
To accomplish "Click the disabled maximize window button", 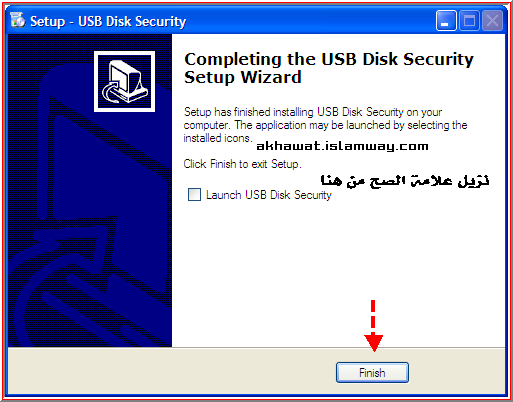I will (x=469, y=21).
